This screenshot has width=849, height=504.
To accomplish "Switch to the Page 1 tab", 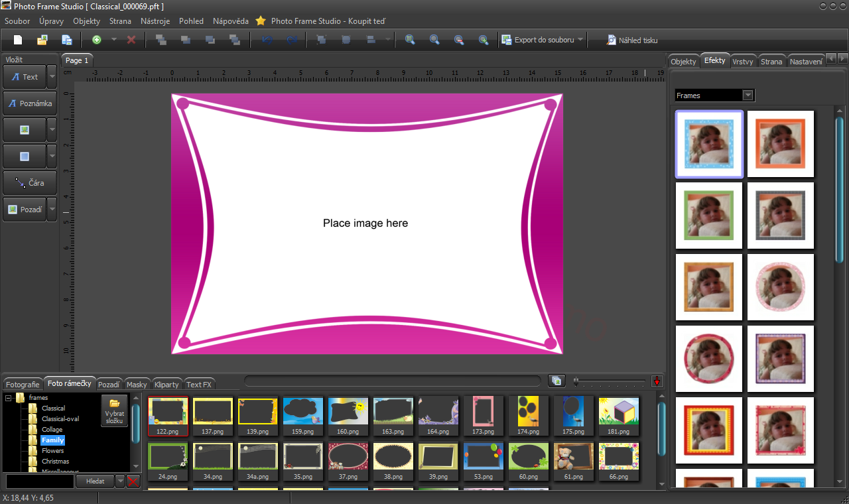I will [x=77, y=60].
